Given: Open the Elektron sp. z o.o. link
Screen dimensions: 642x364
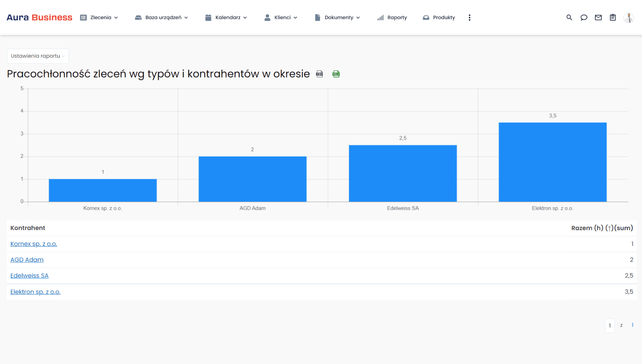Looking at the screenshot, I should click(x=35, y=292).
